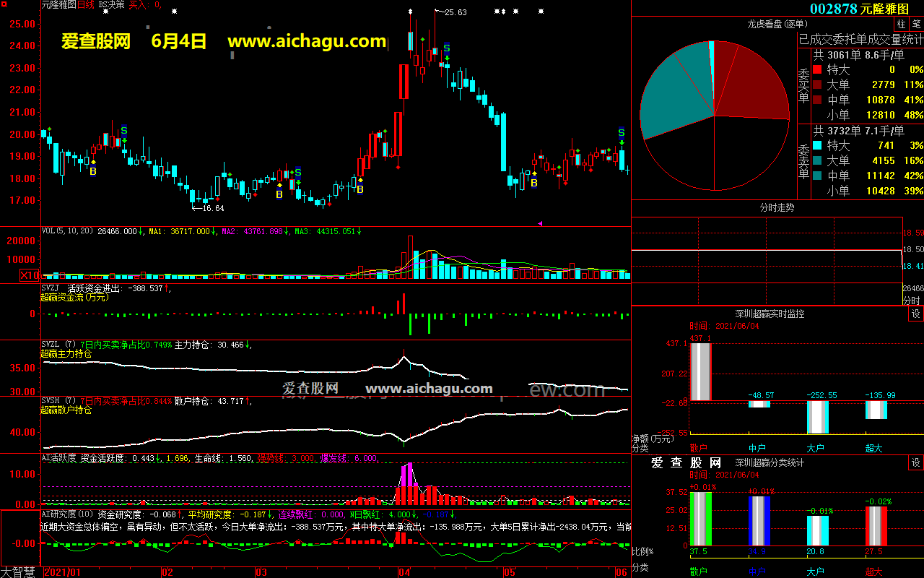Click the 分时走势 panel title

(x=777, y=207)
